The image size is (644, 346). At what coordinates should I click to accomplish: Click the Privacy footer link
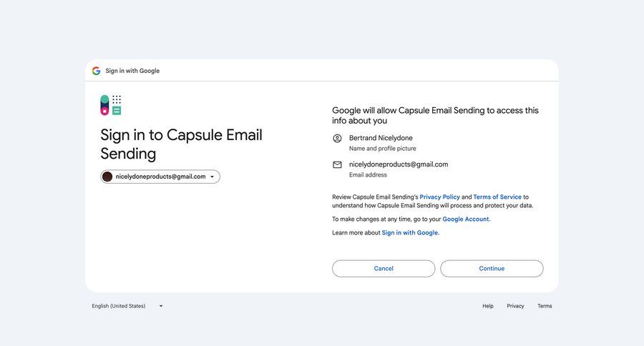515,306
